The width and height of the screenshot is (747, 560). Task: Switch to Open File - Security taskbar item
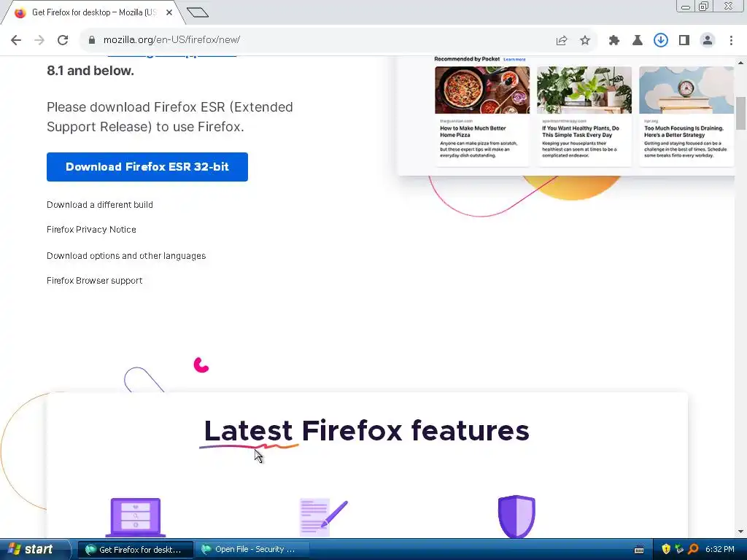coord(252,550)
